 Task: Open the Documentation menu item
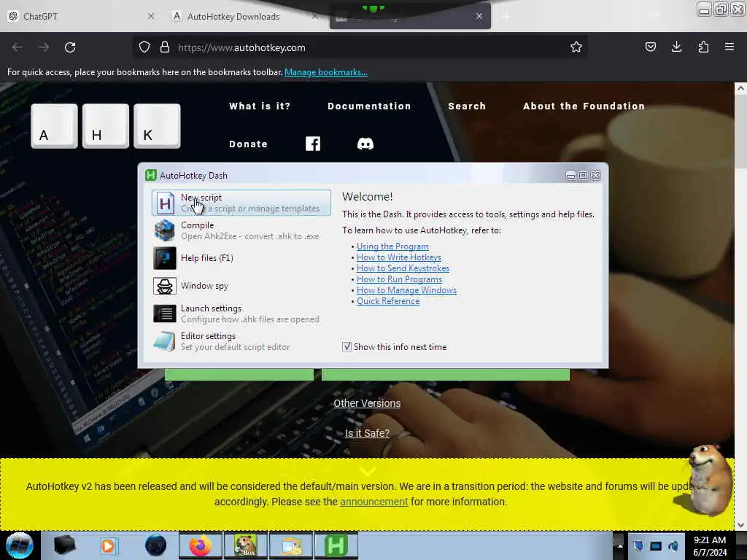[369, 106]
